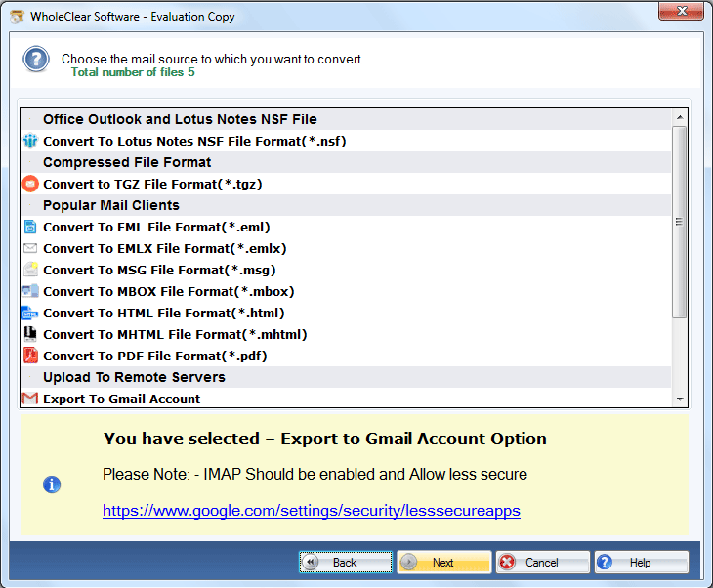Screen dimensions: 713x588
Task: Select Export To Gmail Account option
Action: 346,399
